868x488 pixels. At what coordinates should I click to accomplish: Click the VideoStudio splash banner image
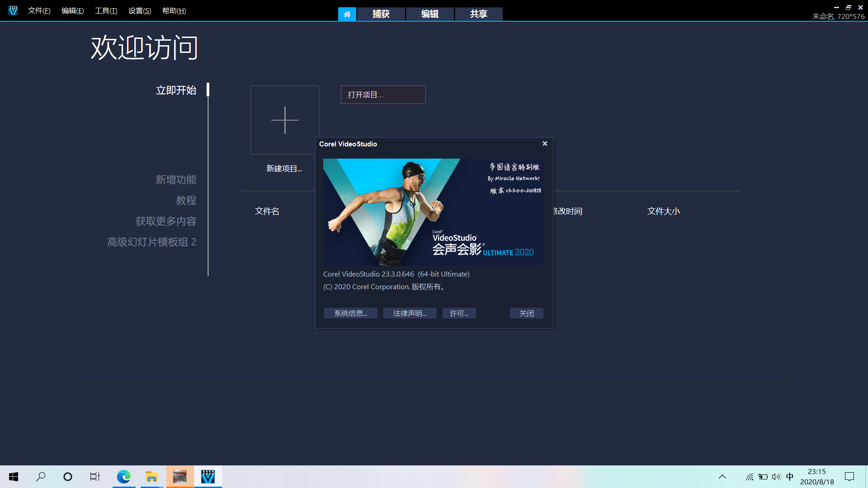[x=434, y=212]
